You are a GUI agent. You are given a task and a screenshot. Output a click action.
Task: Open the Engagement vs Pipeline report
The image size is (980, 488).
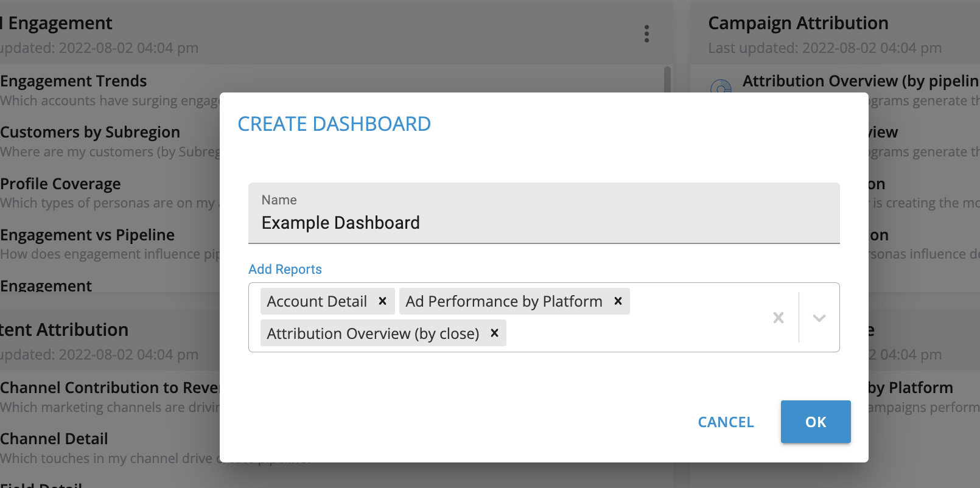click(87, 235)
